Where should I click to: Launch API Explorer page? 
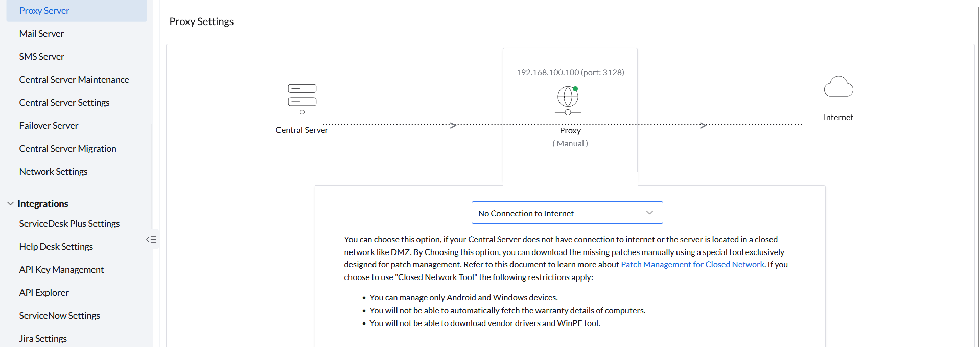click(44, 293)
